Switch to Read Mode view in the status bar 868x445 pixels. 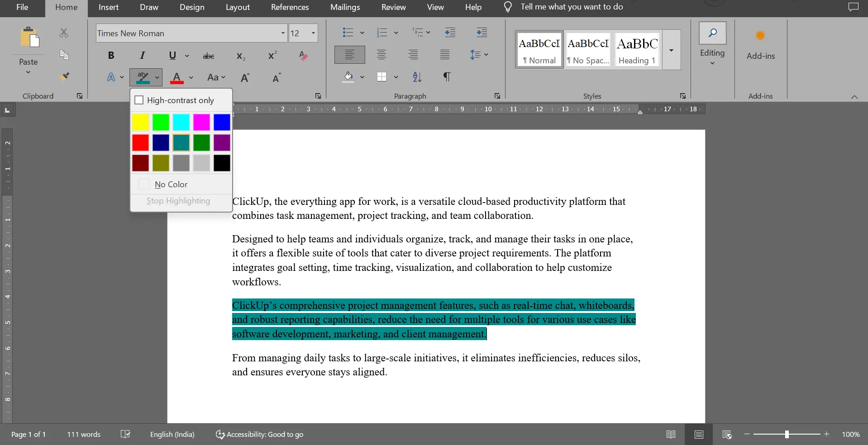coord(671,434)
